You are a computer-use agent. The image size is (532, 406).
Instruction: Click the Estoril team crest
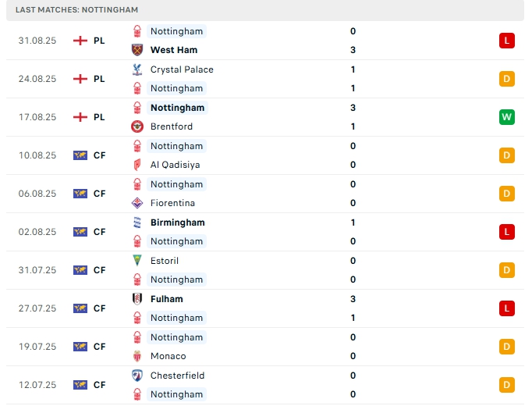[x=137, y=261]
